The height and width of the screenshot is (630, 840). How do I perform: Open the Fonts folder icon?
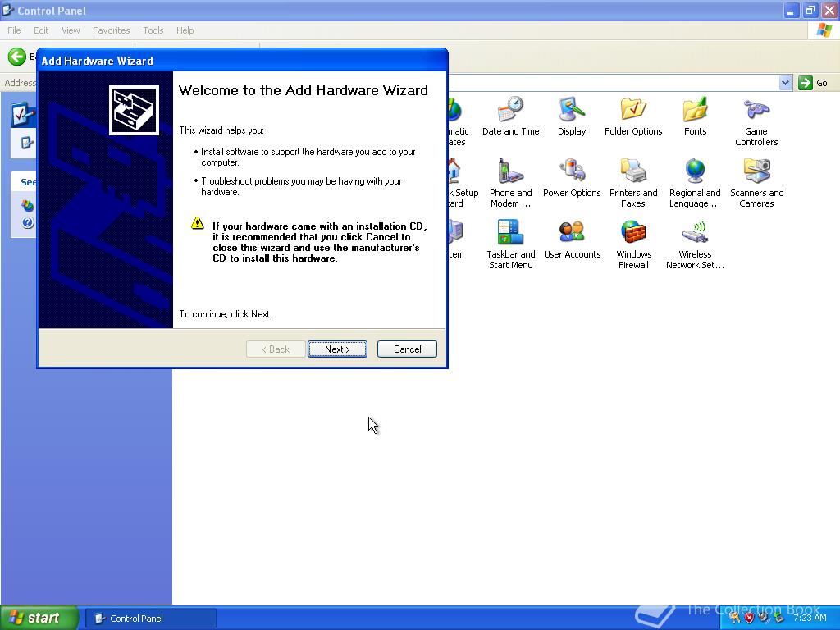coord(695,109)
